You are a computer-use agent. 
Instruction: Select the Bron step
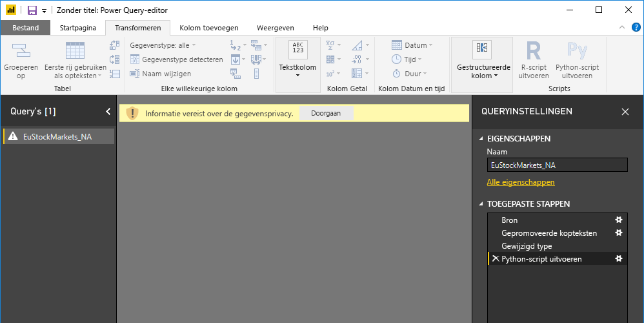pyautogui.click(x=558, y=220)
